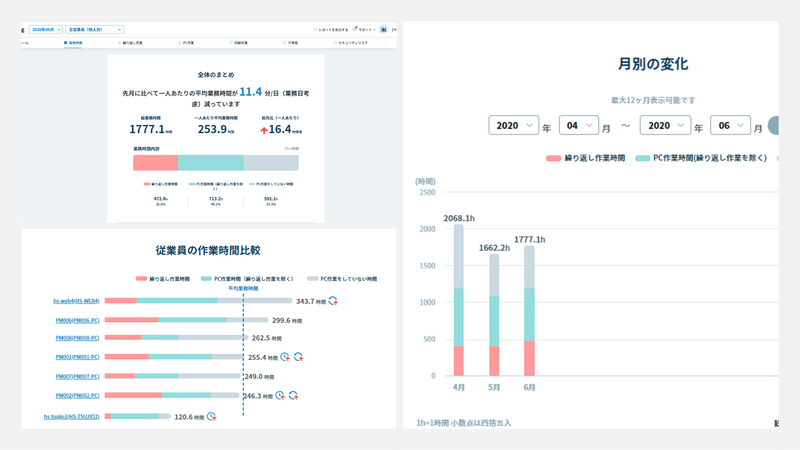Viewport: 800px width, 450px height.
Task: Click the 1662.2h bar label
Action: pos(494,248)
